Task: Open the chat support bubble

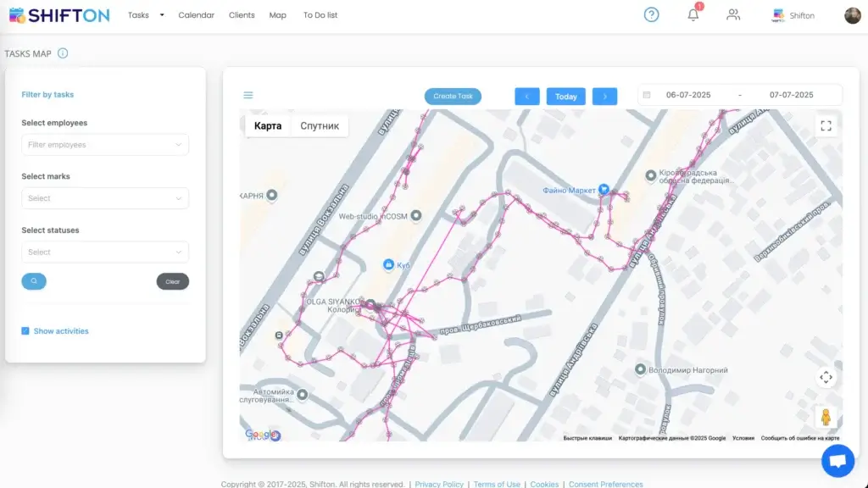Action: coord(837,461)
